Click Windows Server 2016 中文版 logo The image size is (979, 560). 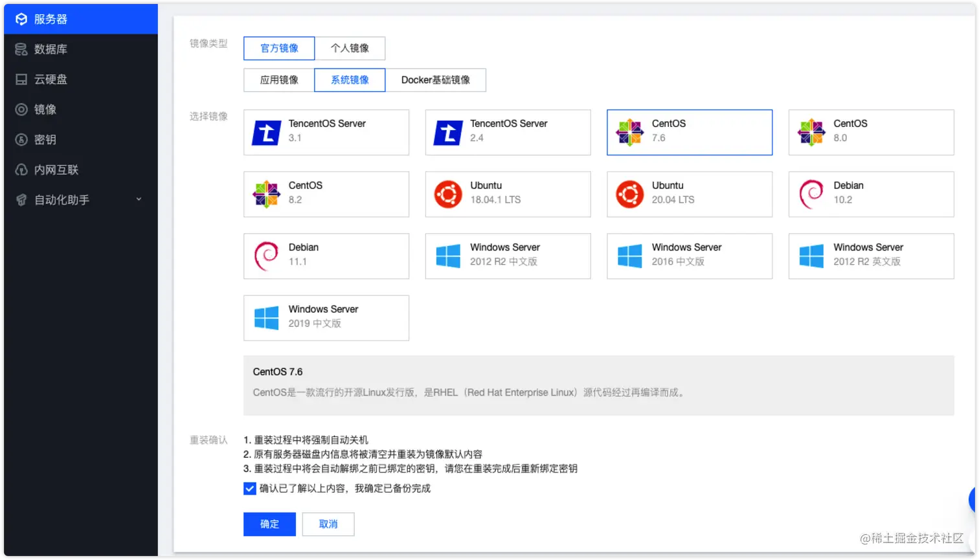click(x=630, y=256)
